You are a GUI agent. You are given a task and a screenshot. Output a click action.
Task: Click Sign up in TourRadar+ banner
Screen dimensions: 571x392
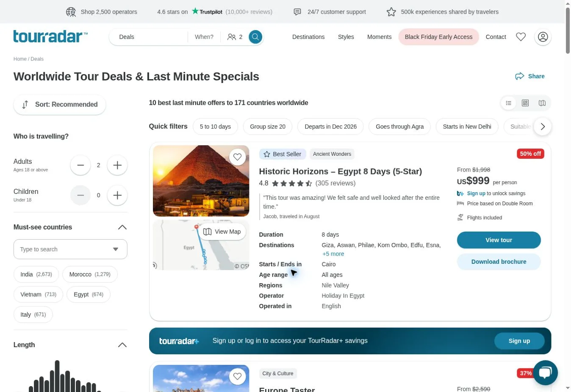[x=519, y=341]
